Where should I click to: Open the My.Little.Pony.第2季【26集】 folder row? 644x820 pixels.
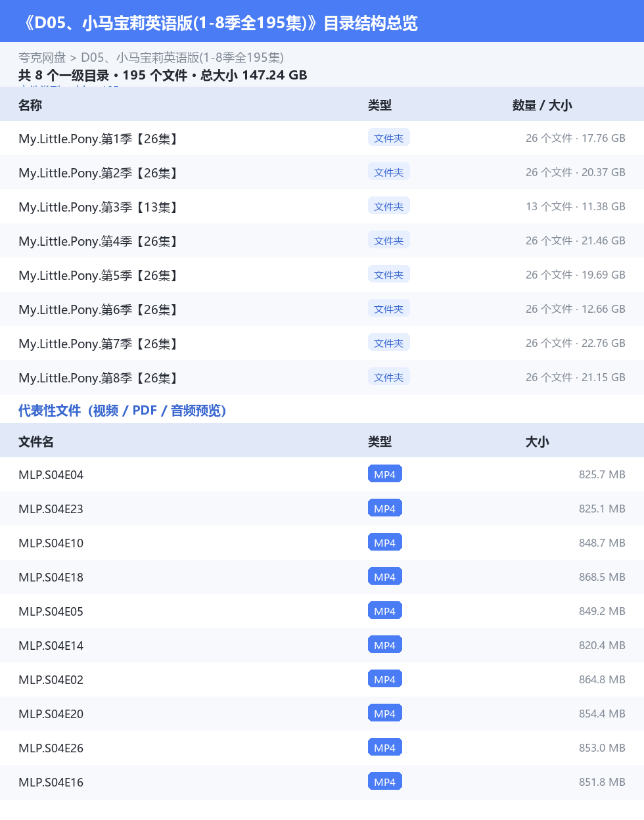pyautogui.click(x=322, y=172)
